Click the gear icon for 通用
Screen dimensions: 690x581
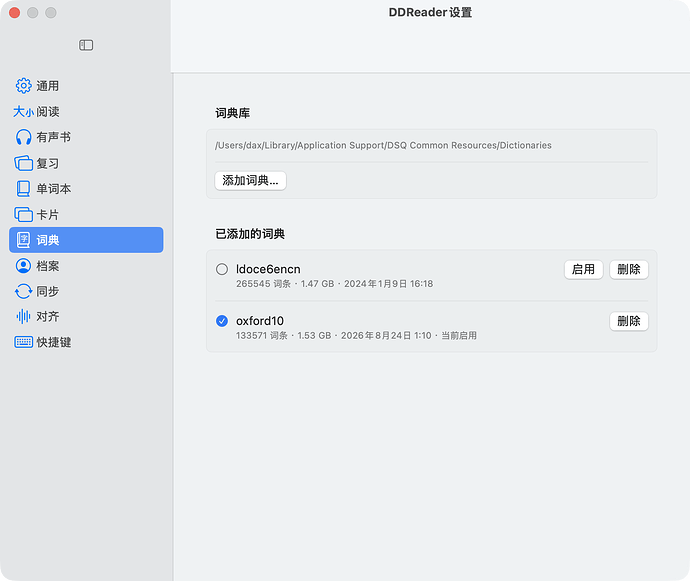[x=23, y=86]
